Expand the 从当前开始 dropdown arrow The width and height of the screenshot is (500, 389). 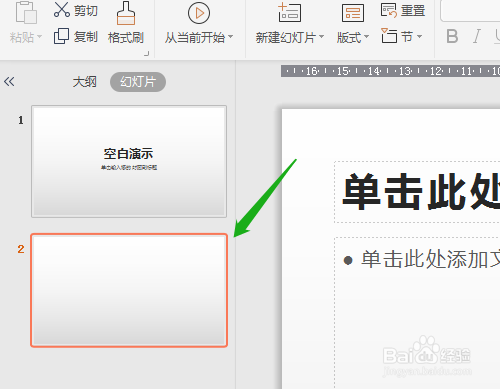tap(230, 36)
